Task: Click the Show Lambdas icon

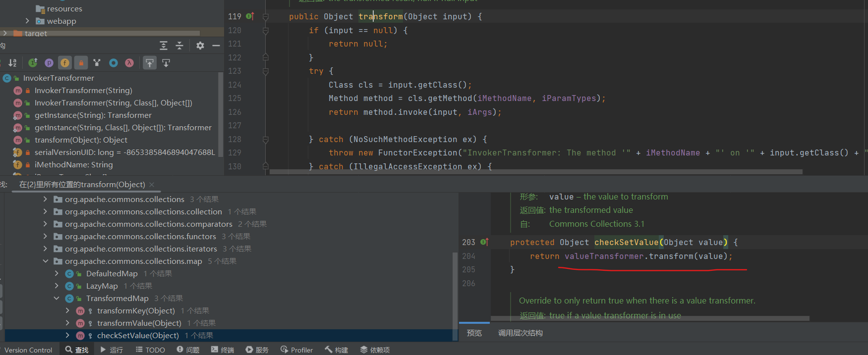Action: 129,63
